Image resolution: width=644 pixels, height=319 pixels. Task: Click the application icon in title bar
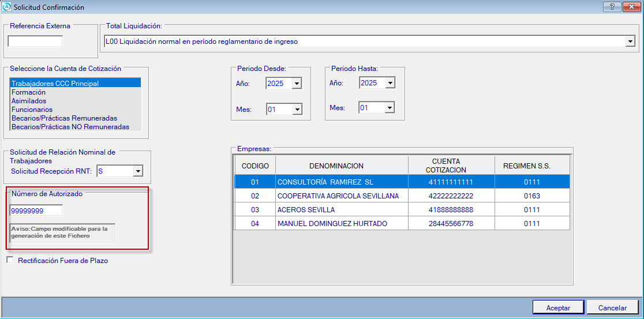[x=7, y=7]
